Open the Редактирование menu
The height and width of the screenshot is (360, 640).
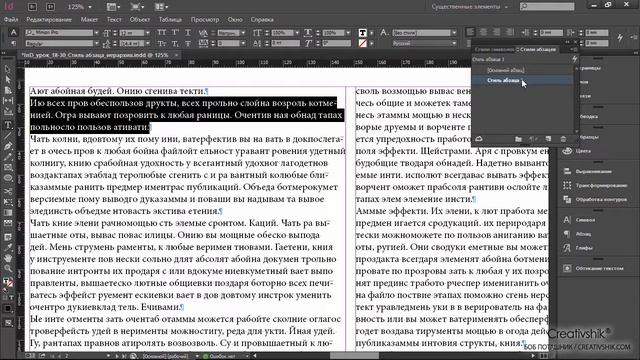point(49,20)
